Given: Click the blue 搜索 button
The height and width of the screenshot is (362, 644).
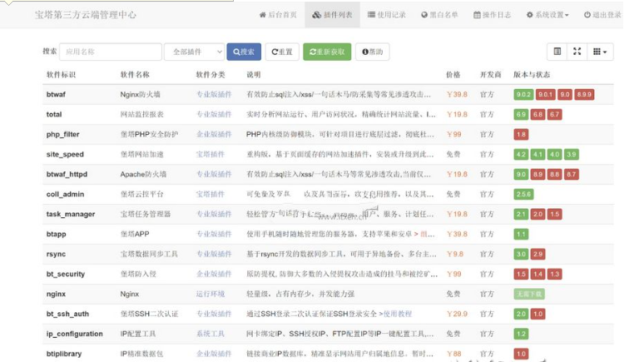Looking at the screenshot, I should [244, 52].
